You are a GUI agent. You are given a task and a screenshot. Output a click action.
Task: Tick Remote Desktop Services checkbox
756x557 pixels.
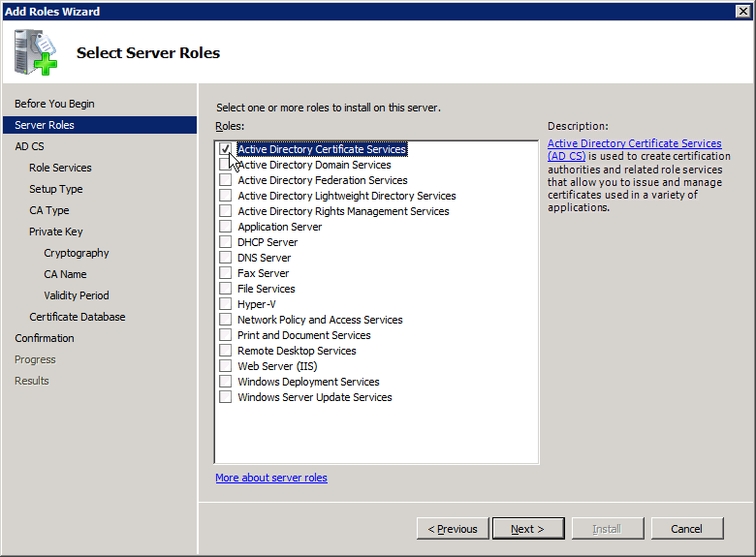(x=225, y=351)
